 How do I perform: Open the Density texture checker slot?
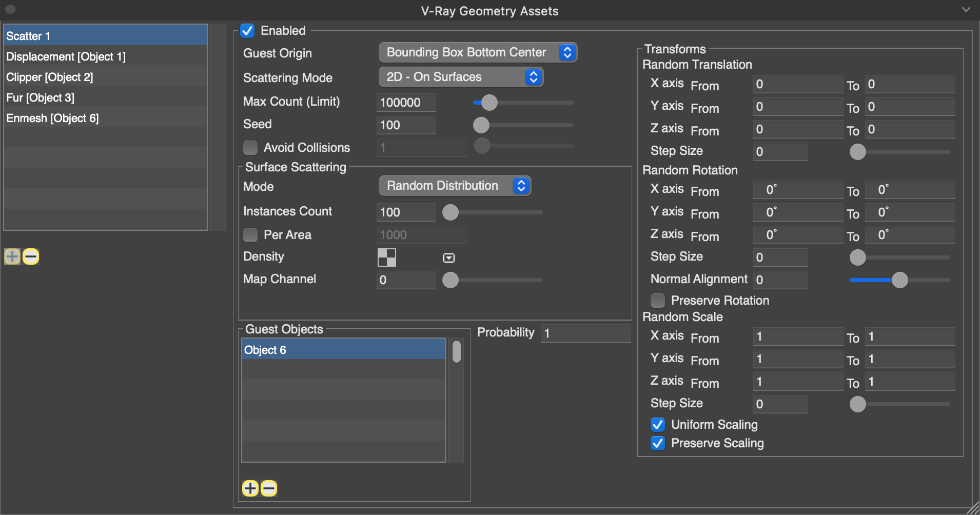(x=387, y=257)
